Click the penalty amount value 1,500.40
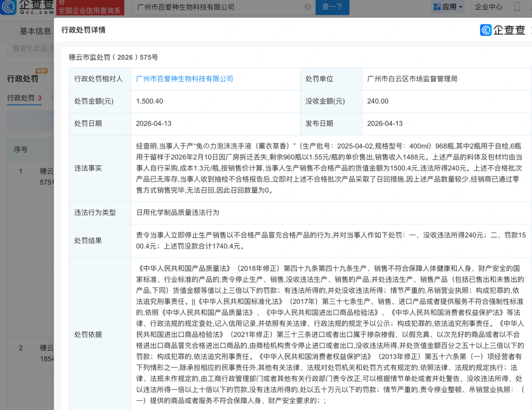Screen dimensions: 532x410 [x=149, y=101]
